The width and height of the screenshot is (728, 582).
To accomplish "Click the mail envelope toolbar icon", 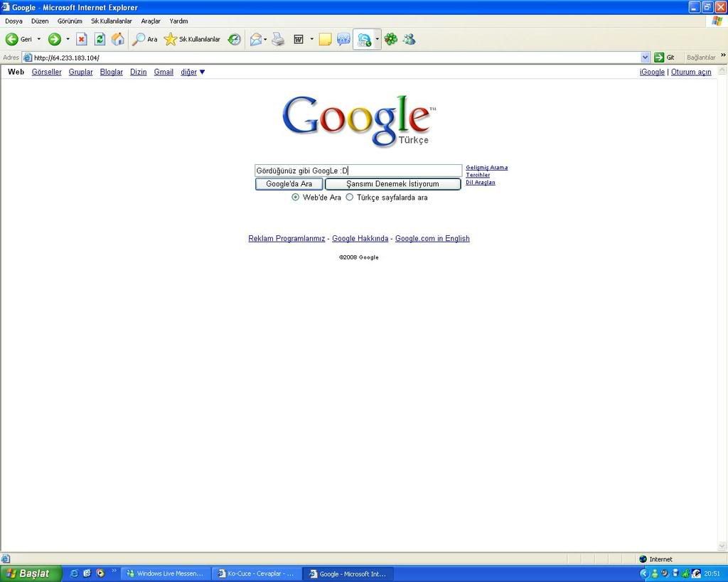I will tap(255, 39).
